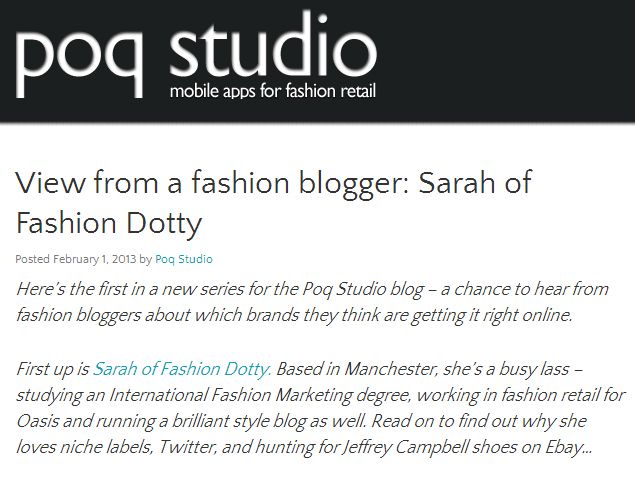Viewport: 635px width, 491px height.
Task: Click 'brilliant style blog' in the paragraph
Action: pyautogui.click(x=239, y=421)
